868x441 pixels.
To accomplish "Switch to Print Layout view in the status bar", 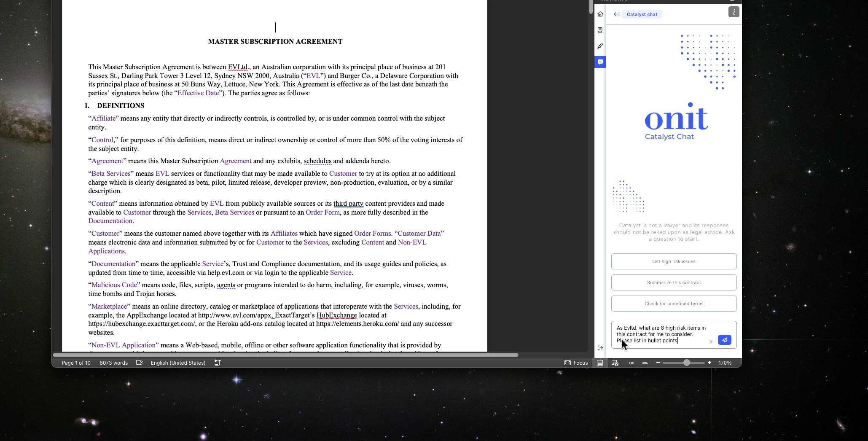I will click(600, 363).
